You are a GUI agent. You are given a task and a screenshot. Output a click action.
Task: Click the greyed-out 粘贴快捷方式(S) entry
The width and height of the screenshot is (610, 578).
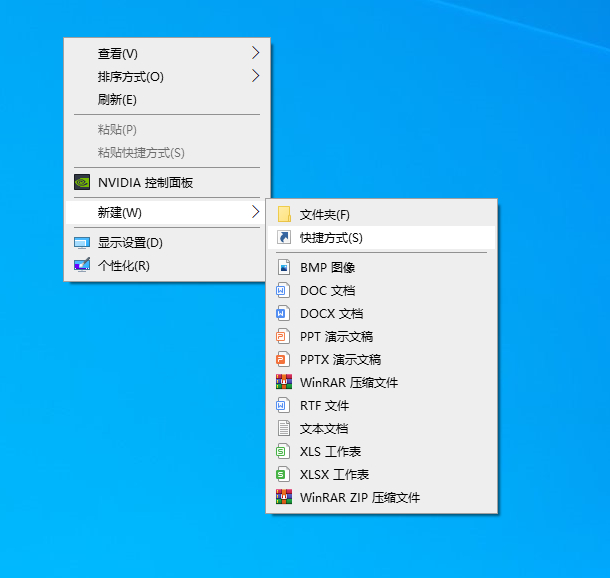(x=167, y=152)
